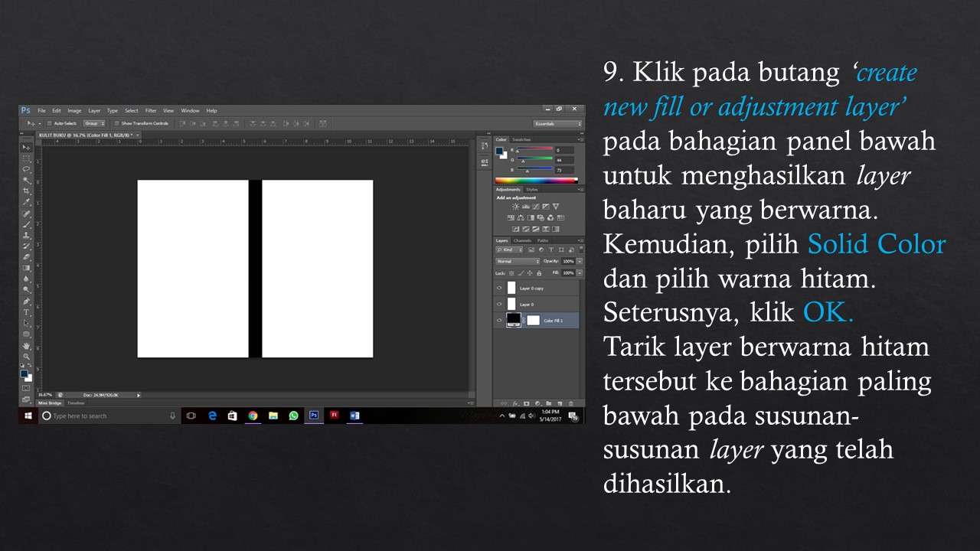Add a Levels adjustment from Adjustments panel

pyautogui.click(x=526, y=207)
